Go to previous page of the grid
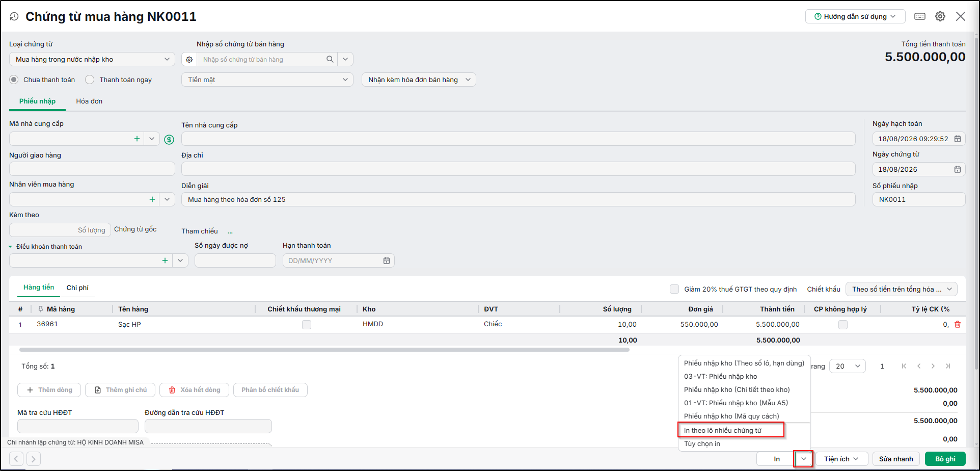The image size is (980, 471). (x=919, y=366)
